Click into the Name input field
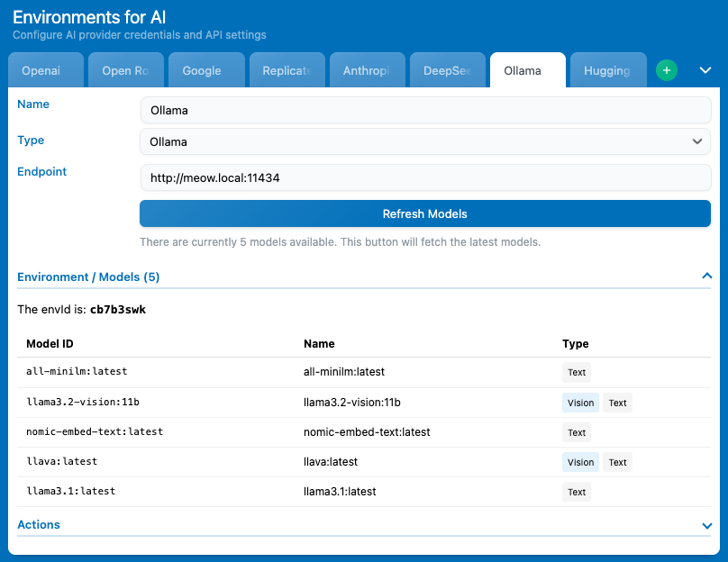Image resolution: width=728 pixels, height=562 pixels. [425, 110]
